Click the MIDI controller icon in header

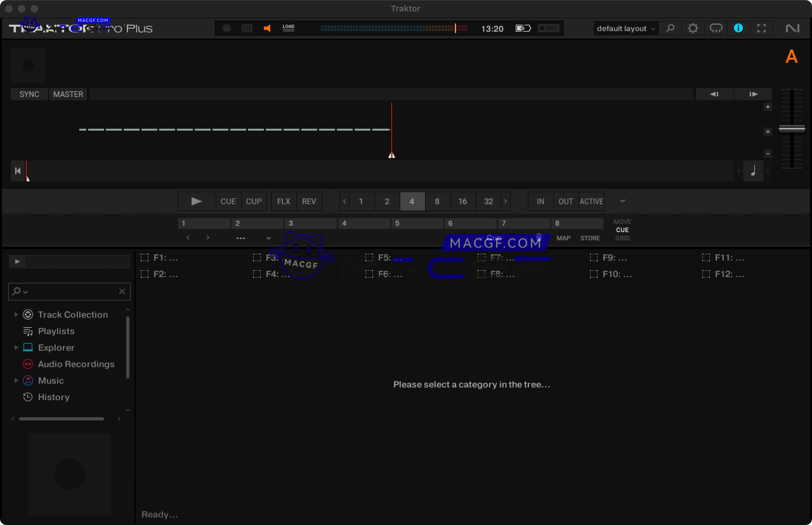point(226,28)
